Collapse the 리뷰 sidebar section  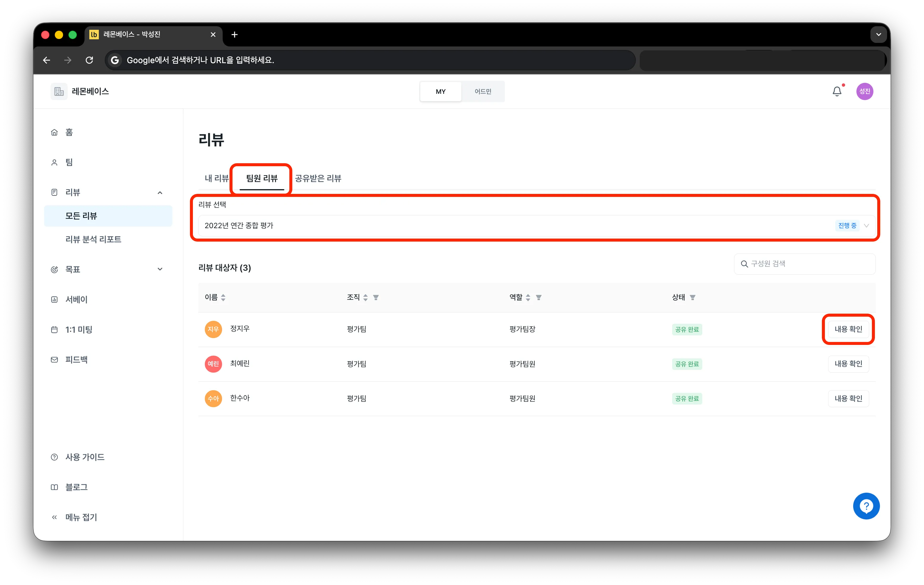point(160,193)
